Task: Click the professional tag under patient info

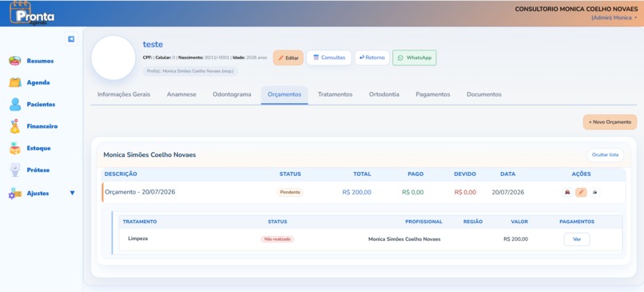Action: (190, 71)
